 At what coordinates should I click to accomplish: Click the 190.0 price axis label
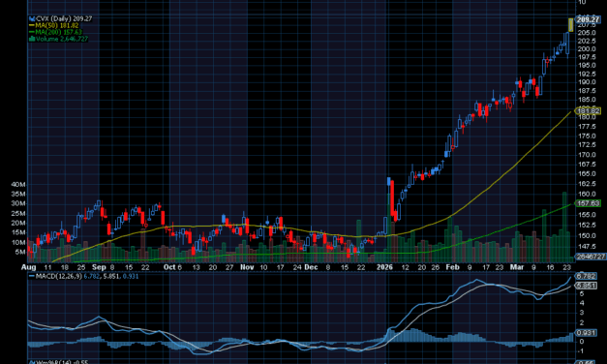click(x=587, y=82)
